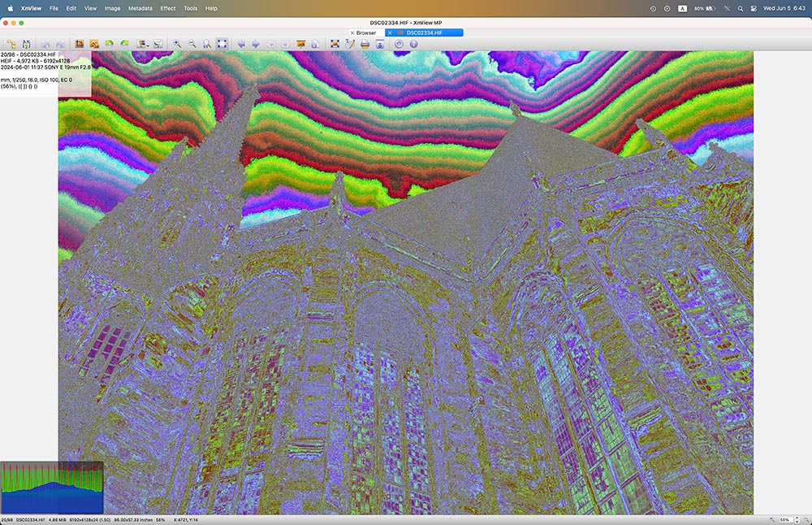Open the Metadata menu
The image size is (812, 525).
coord(140,8)
